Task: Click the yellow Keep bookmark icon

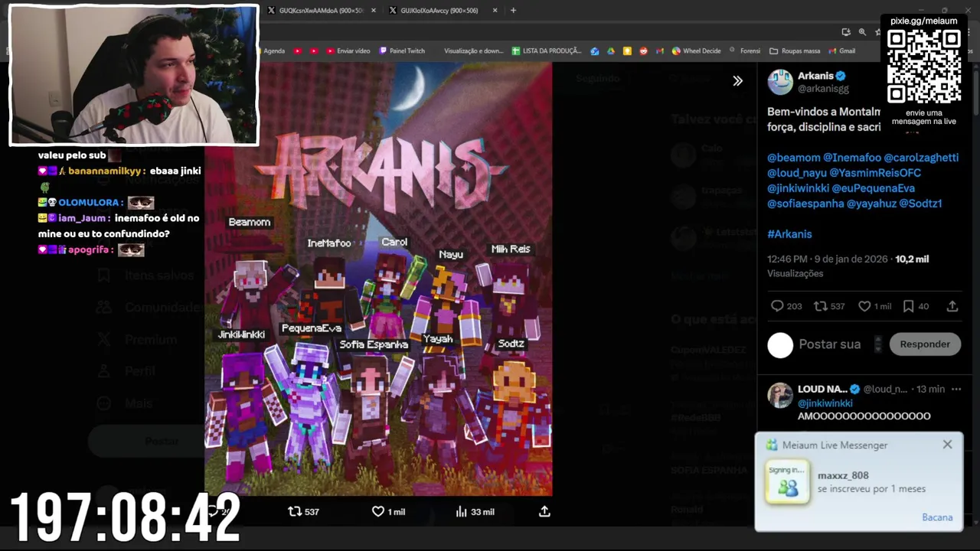Action: 627,51
